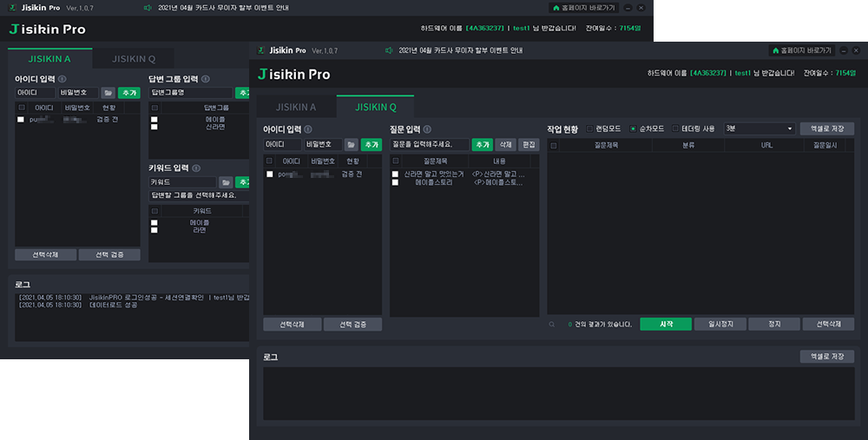Toggle select-all checkbox in work status table header
This screenshot has width=868, height=440.
click(x=553, y=146)
